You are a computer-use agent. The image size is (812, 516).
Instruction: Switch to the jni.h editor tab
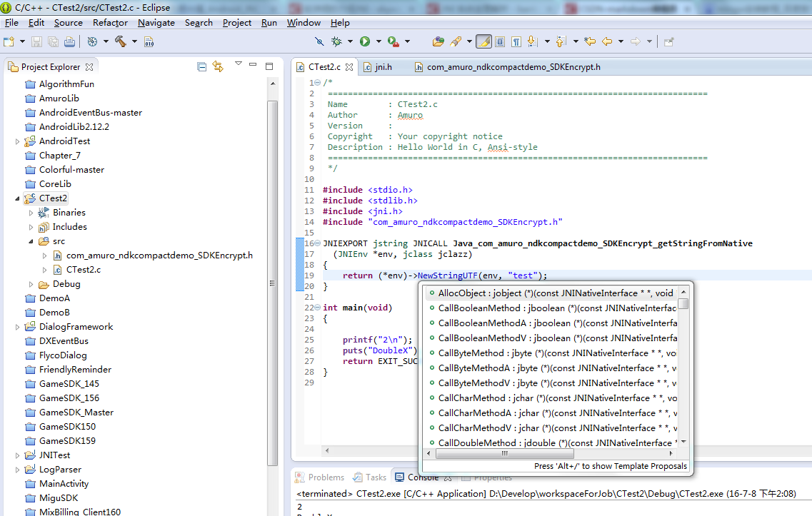pos(384,67)
